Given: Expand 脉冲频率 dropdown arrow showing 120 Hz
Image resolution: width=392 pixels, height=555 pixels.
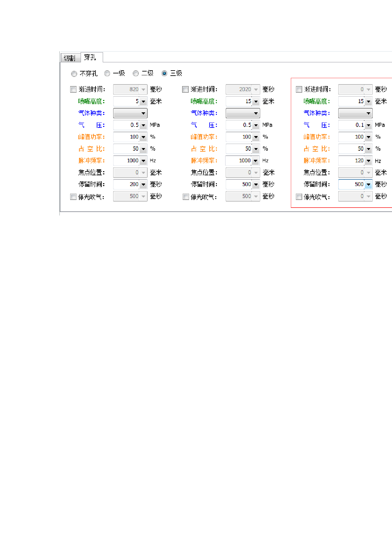Looking at the screenshot, I should (369, 161).
